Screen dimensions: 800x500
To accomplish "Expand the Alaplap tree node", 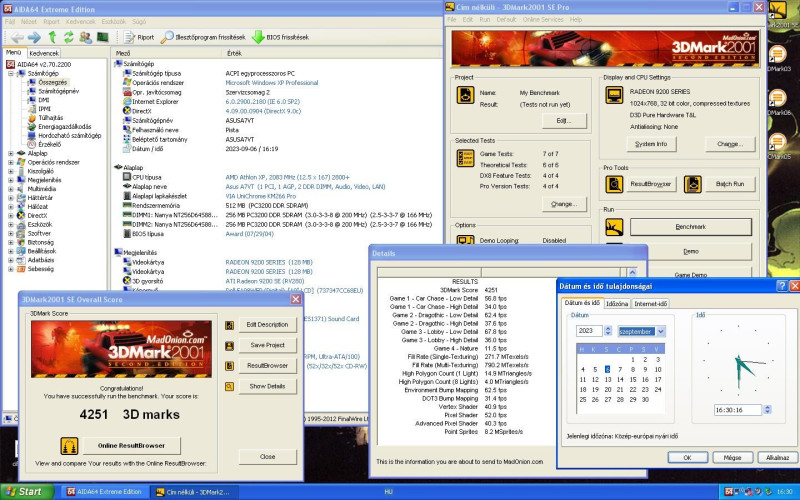I will coord(11,154).
